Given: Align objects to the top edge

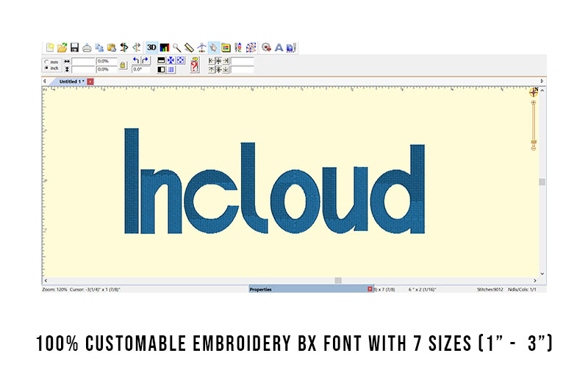Looking at the screenshot, I should pyautogui.click(x=211, y=70).
